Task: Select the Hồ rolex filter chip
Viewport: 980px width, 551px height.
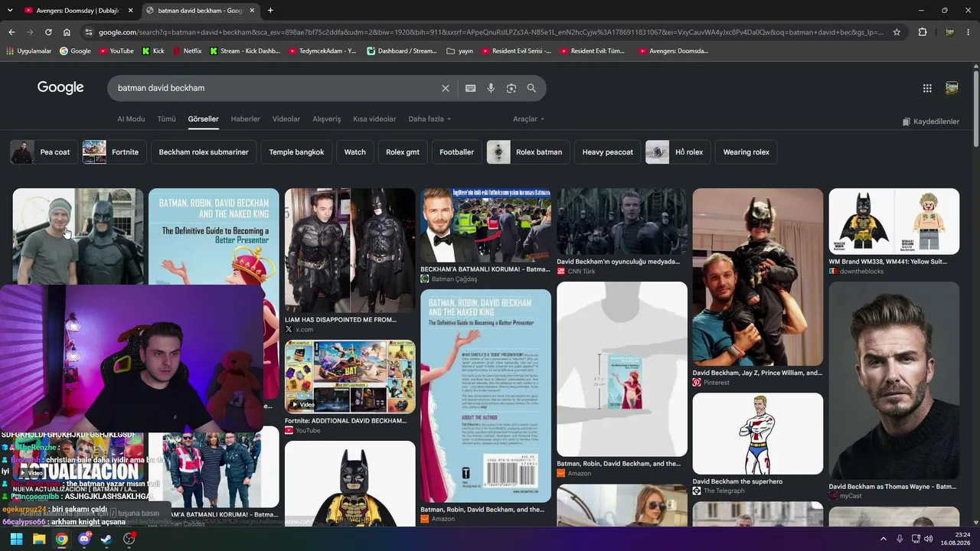Action: tap(678, 152)
